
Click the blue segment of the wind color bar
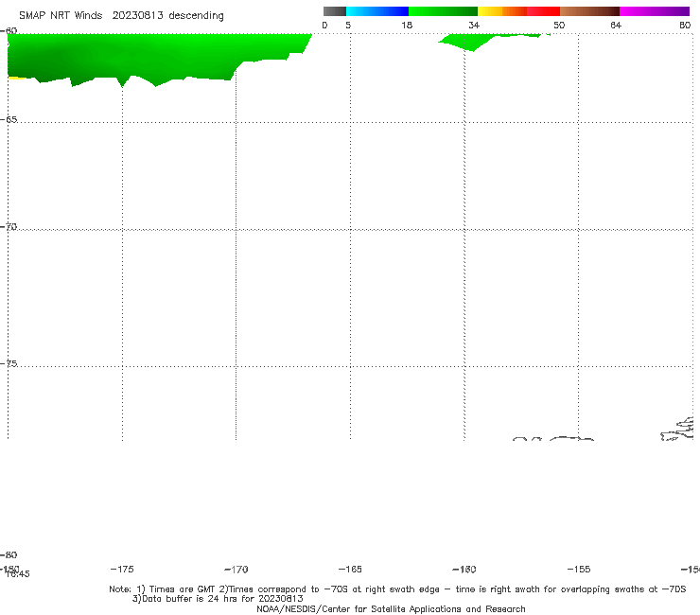(377, 11)
